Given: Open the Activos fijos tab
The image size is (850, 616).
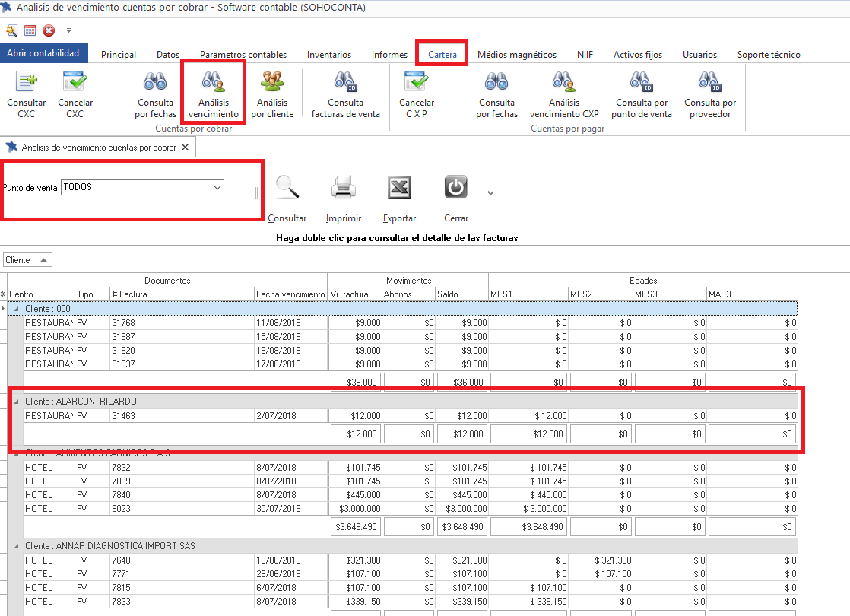Looking at the screenshot, I should 637,55.
